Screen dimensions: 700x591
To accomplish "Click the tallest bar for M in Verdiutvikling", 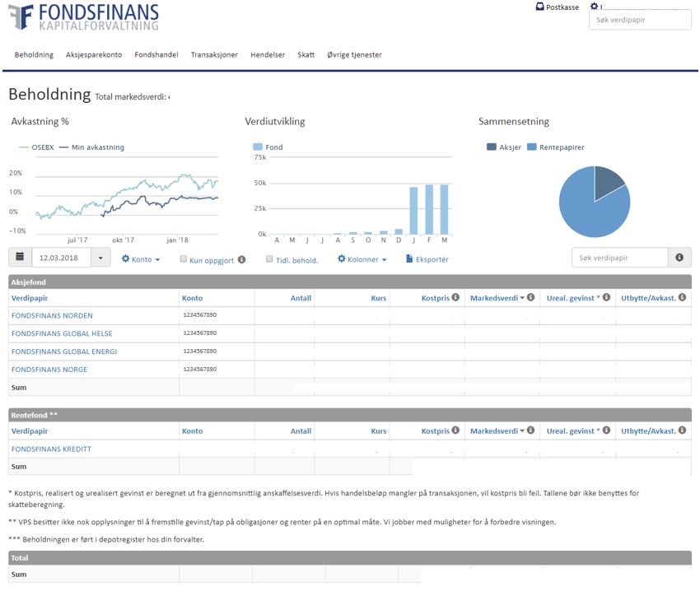I will coord(444,209).
